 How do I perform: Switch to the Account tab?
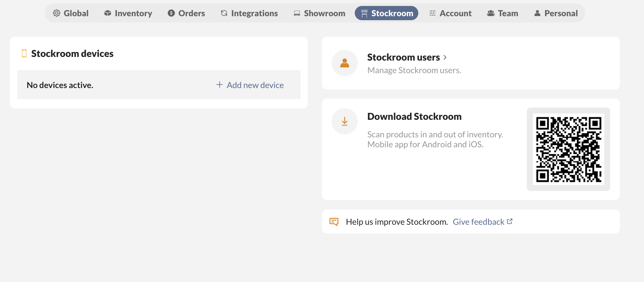click(450, 13)
